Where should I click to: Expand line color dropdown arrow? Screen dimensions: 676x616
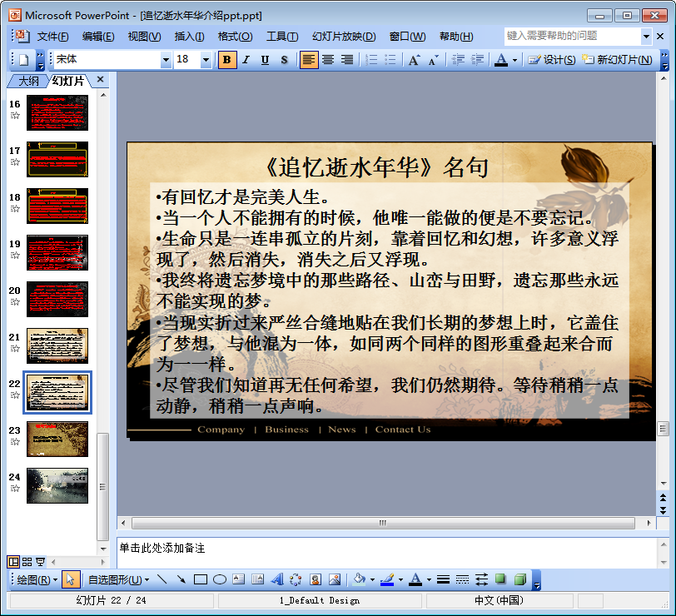[400, 580]
